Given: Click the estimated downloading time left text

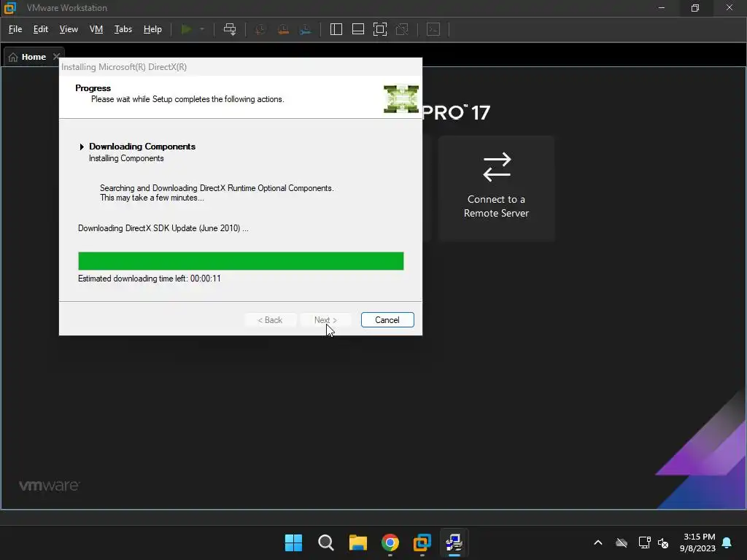Looking at the screenshot, I should point(149,279).
